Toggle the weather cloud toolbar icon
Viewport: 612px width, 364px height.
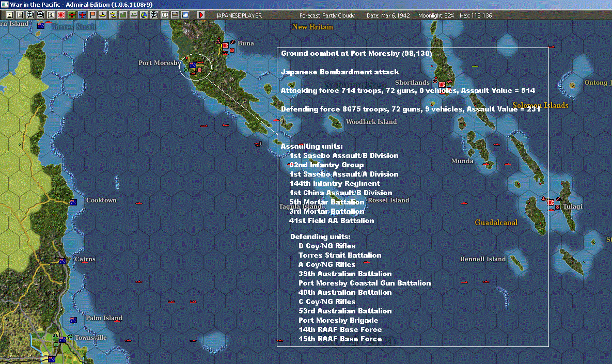[x=185, y=15]
